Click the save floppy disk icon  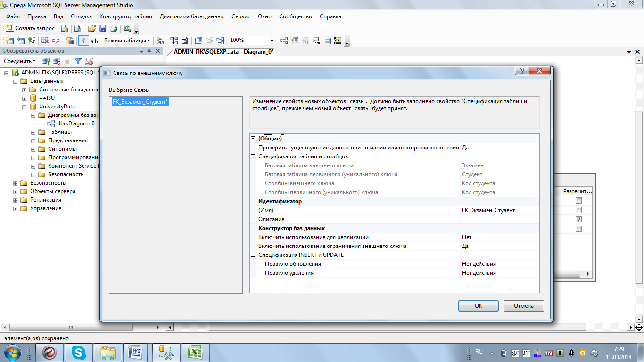tap(102, 28)
